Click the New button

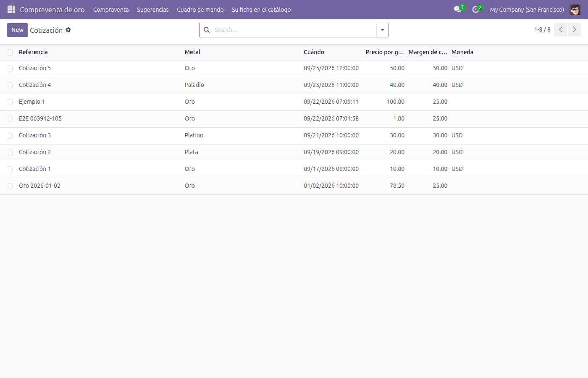[17, 30]
